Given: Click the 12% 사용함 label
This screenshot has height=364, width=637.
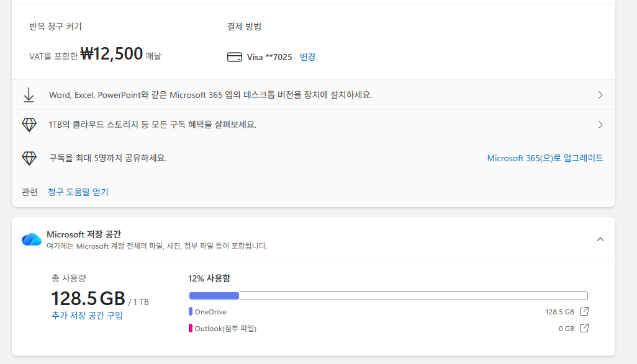Looking at the screenshot, I should pyautogui.click(x=209, y=278).
